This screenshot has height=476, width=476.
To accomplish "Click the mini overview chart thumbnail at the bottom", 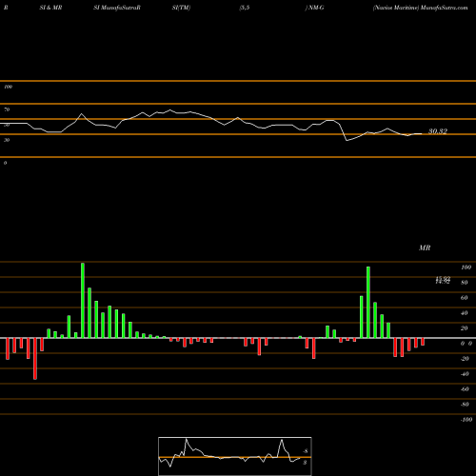I will point(235,456).
